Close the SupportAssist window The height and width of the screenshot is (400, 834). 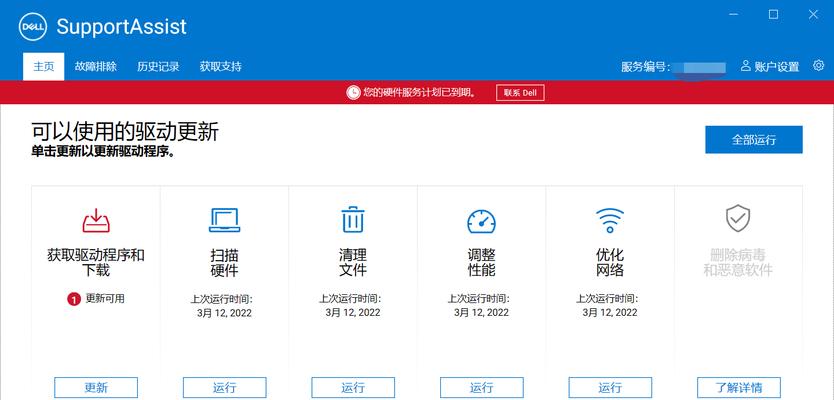pyautogui.click(x=813, y=14)
